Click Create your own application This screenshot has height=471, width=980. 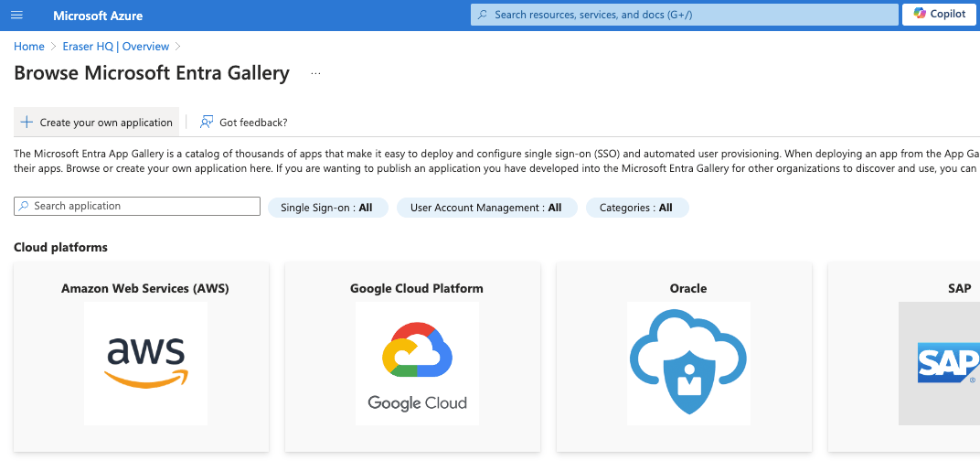pyautogui.click(x=96, y=122)
